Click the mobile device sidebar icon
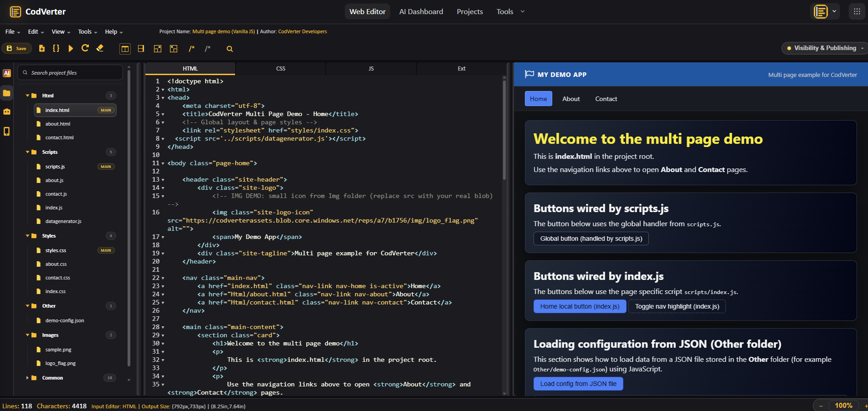The image size is (868, 411). pyautogui.click(x=7, y=132)
